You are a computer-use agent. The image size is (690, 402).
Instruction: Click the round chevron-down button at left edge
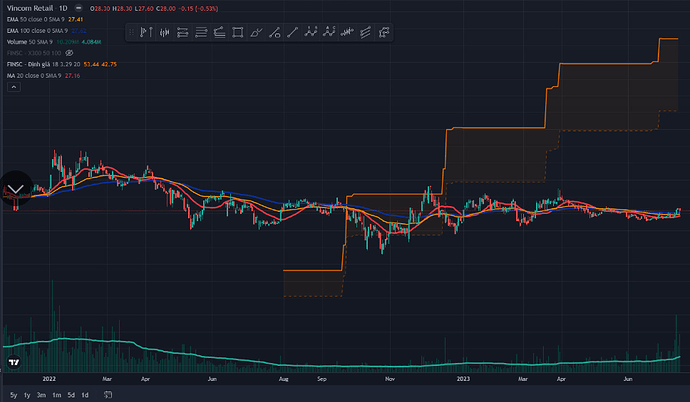pos(16,189)
